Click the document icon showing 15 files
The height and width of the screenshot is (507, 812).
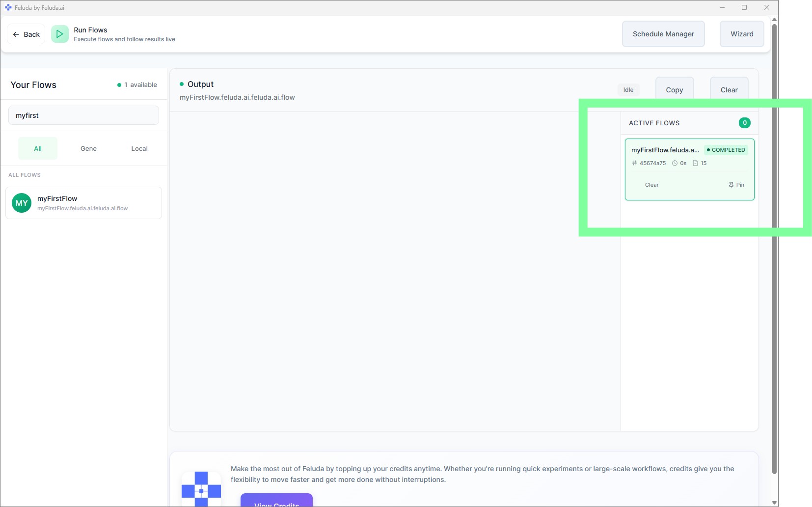tap(695, 163)
